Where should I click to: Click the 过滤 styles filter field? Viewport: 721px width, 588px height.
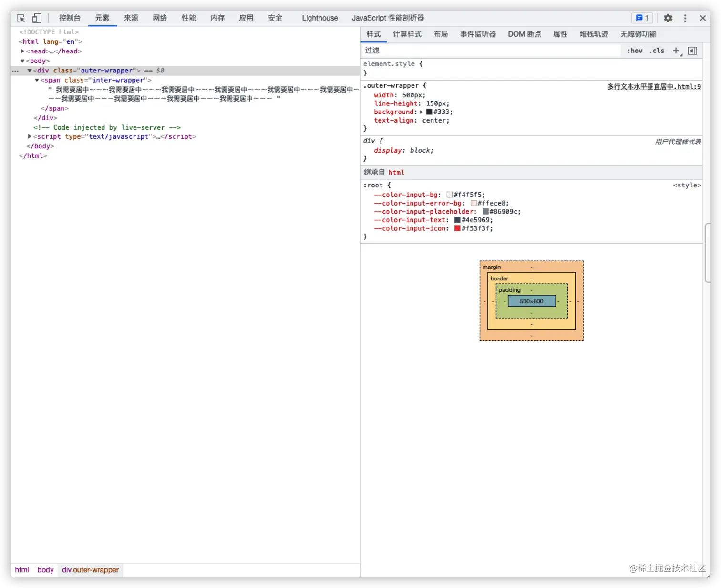pyautogui.click(x=491, y=51)
